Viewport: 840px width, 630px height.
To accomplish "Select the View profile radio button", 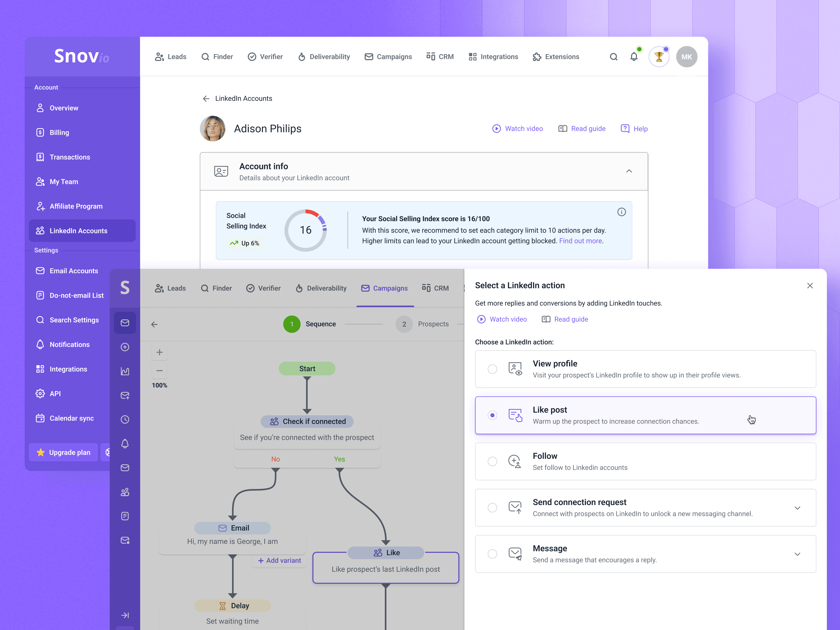I will point(492,369).
